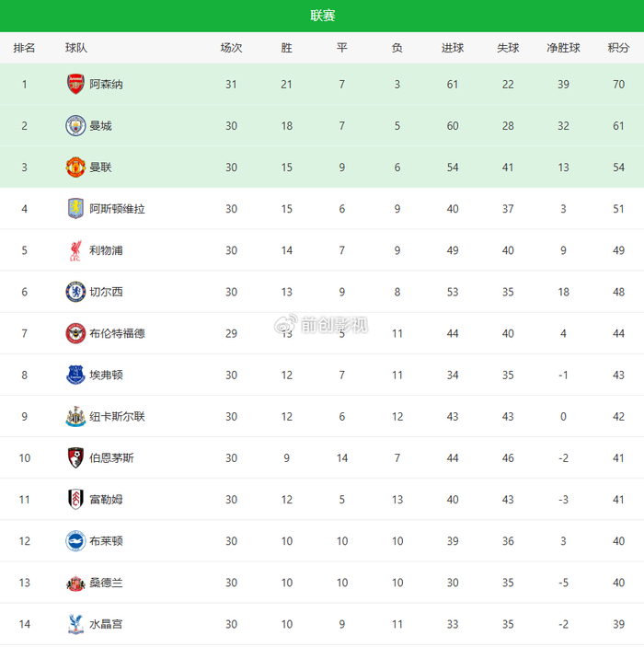This screenshot has width=644, height=647.
Task: Click the Everton crest icon
Action: (x=75, y=375)
